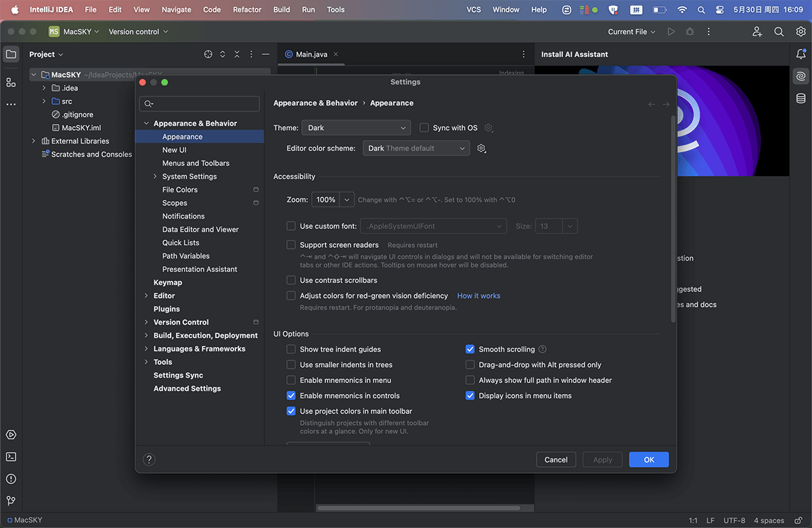
Task: Open the Version control dropdown
Action: coord(138,32)
